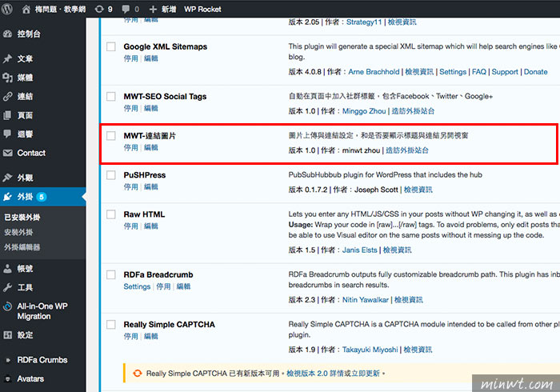This screenshot has height=392, width=560.
Task: Click the plus 新增 icon
Action: coord(153,10)
